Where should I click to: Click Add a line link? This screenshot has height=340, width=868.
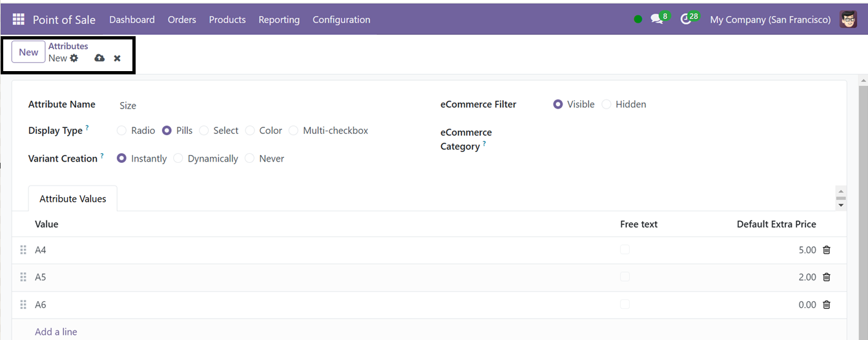click(x=56, y=332)
